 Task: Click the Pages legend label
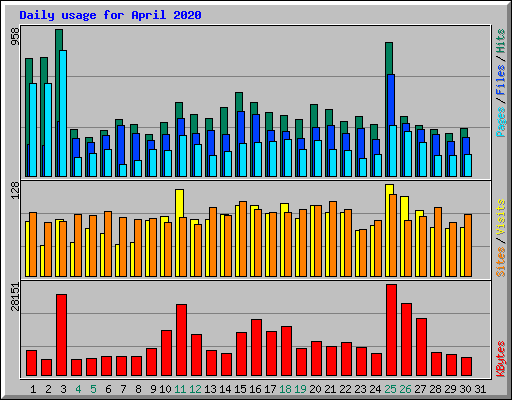pos(501,122)
